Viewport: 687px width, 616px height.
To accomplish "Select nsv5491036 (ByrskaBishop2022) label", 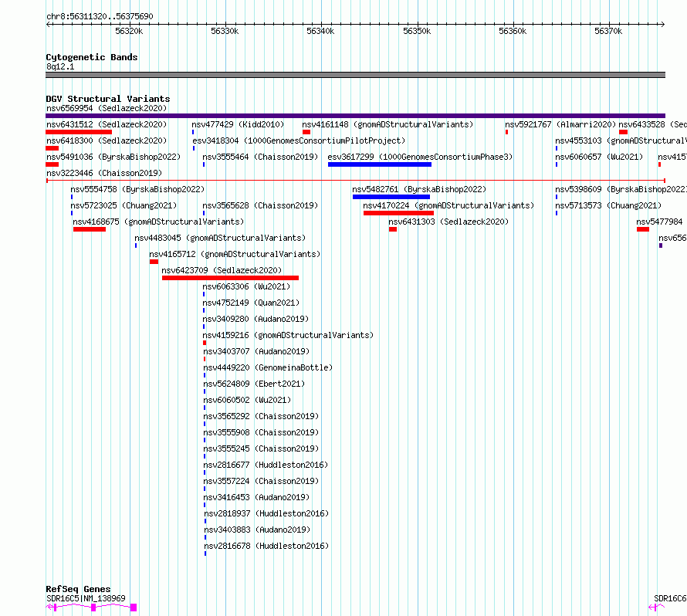I will [x=113, y=157].
